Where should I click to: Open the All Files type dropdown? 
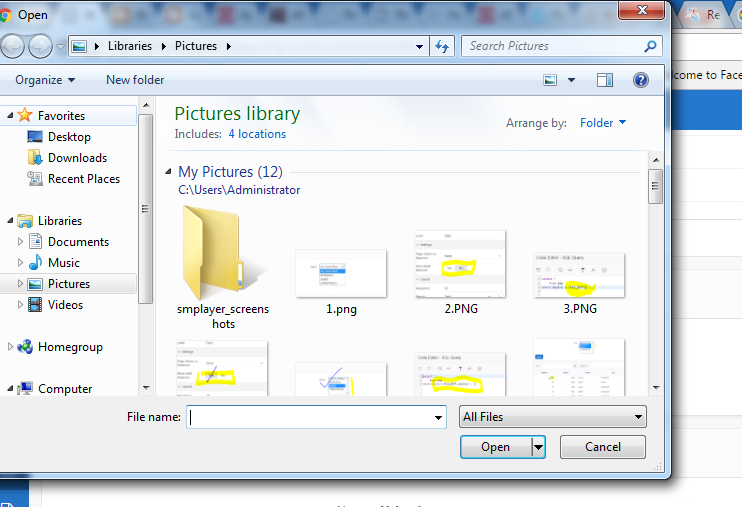click(552, 417)
